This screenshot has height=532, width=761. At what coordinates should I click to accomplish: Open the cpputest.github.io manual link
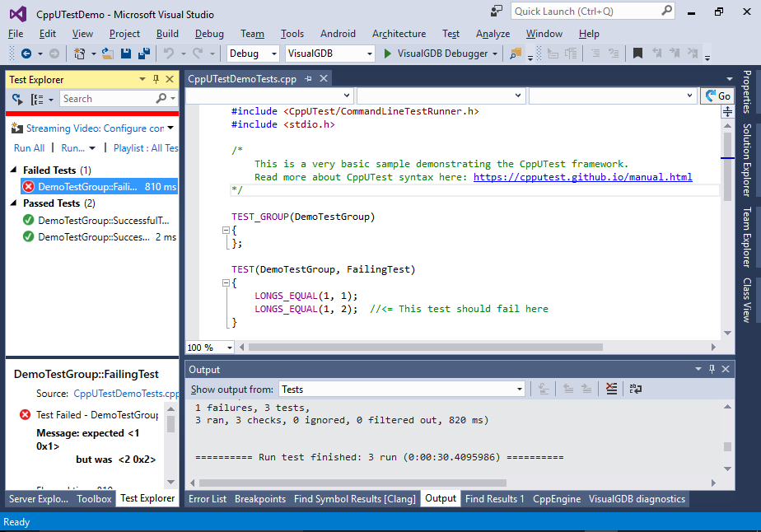click(x=583, y=177)
